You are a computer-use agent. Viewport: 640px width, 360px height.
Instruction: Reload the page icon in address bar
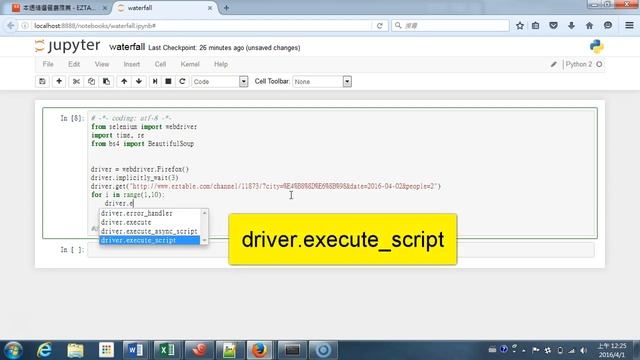[380, 26]
